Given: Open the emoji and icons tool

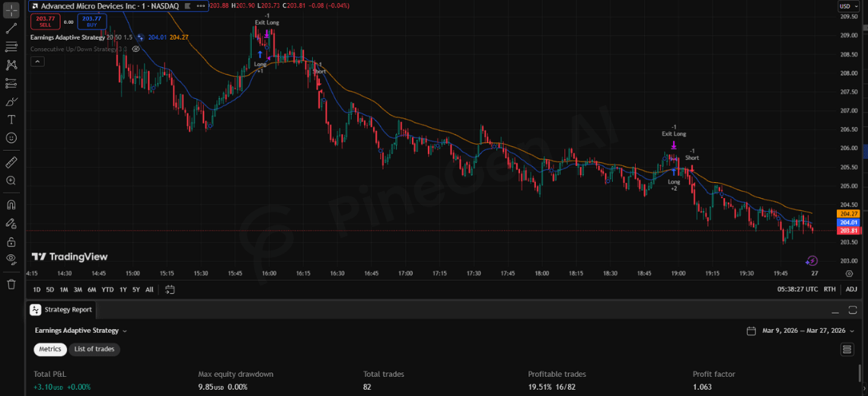Looking at the screenshot, I should tap(11, 138).
